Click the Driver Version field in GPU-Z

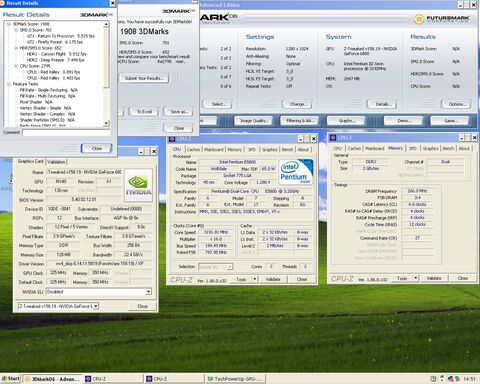click(x=99, y=264)
